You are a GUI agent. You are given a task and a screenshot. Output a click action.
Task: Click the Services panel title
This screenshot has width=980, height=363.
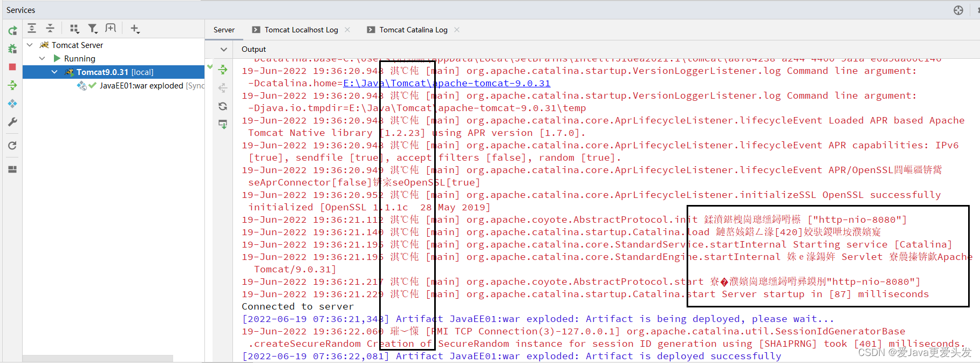point(20,10)
